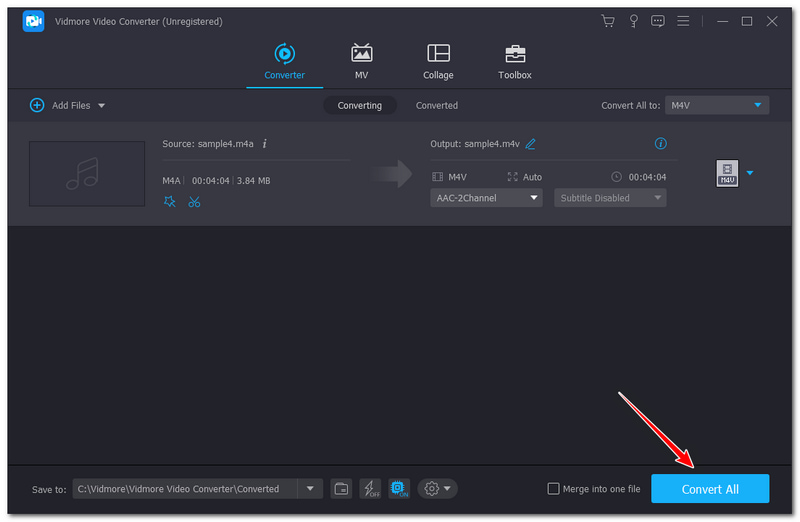View source file info for sample4.m4a
Viewport: 800px width, 522px height.
click(x=264, y=144)
